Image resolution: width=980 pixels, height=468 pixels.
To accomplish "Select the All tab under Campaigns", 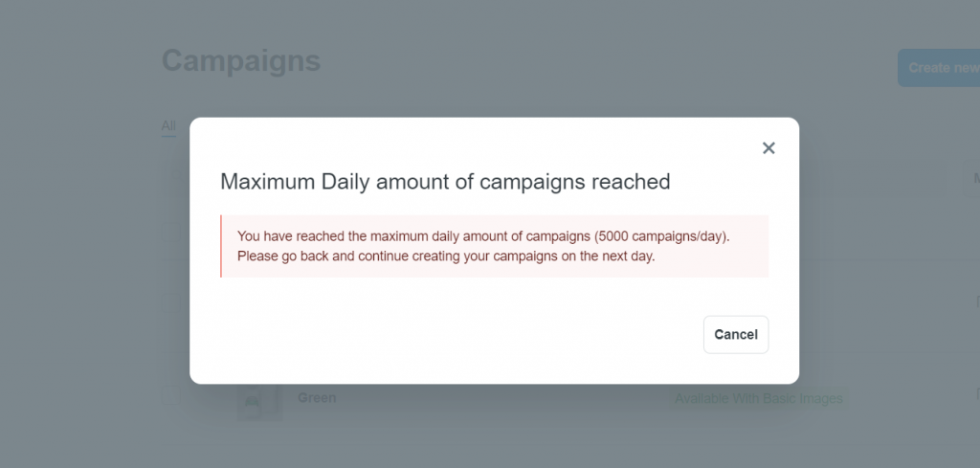I will click(168, 125).
